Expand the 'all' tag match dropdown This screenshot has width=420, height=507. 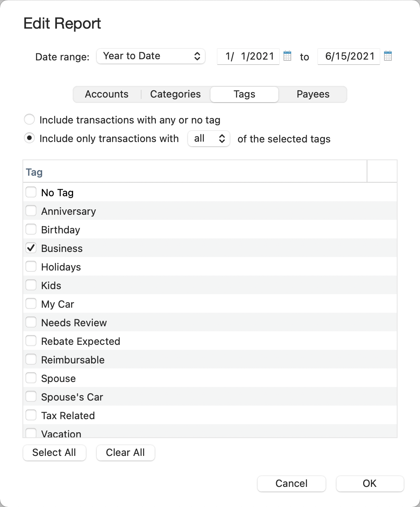click(x=209, y=139)
